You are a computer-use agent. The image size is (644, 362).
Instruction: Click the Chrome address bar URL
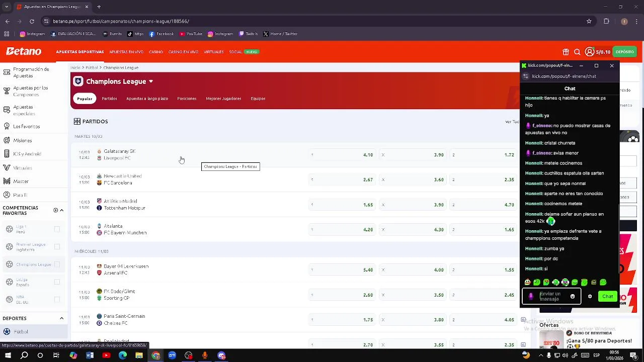click(x=121, y=21)
